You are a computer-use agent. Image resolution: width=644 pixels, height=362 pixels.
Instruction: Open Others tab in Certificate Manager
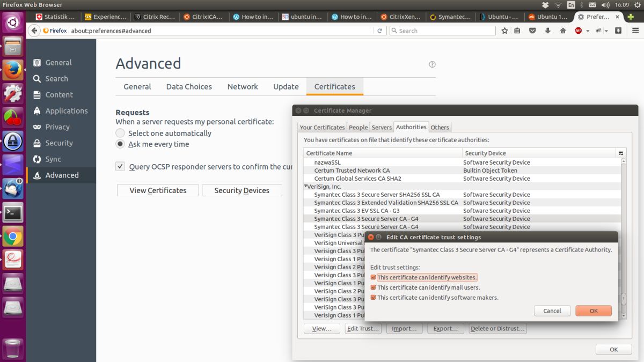440,127
